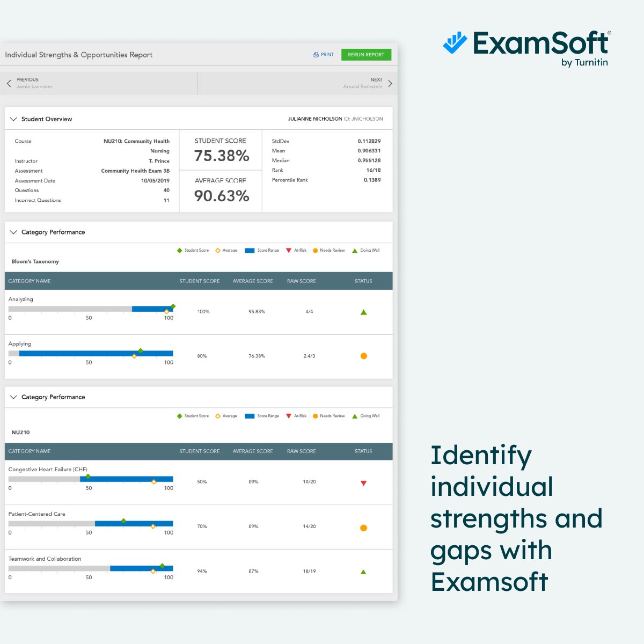Click the Student Score diamond in the legend
Image resolution: width=644 pixels, height=644 pixels.
click(179, 250)
